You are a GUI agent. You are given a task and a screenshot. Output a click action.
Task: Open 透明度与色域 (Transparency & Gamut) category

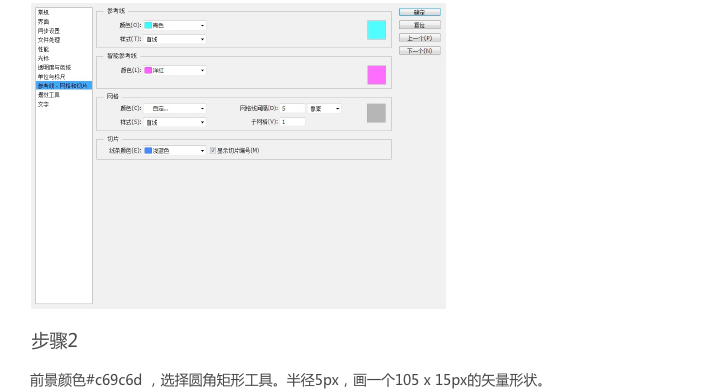[x=54, y=67]
